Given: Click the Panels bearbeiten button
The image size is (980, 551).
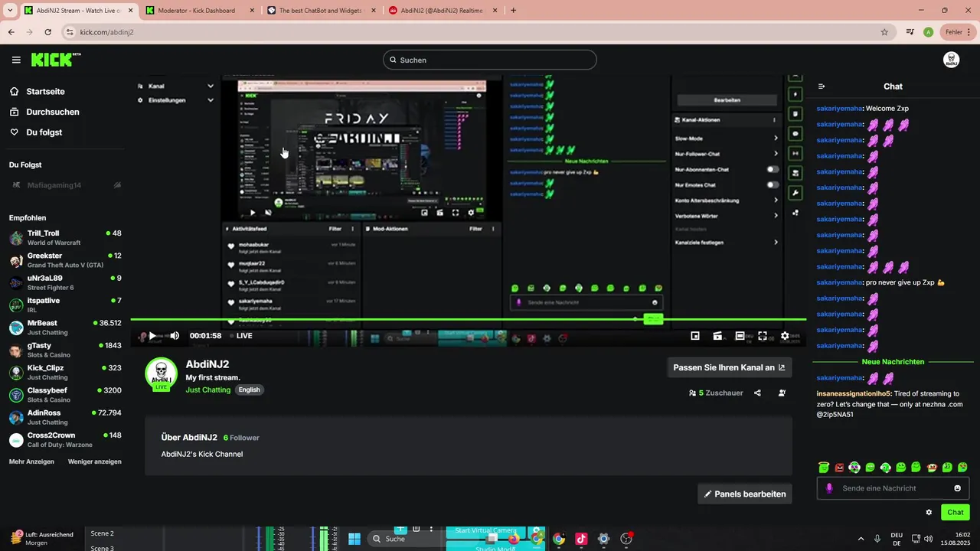Looking at the screenshot, I should click(x=744, y=494).
